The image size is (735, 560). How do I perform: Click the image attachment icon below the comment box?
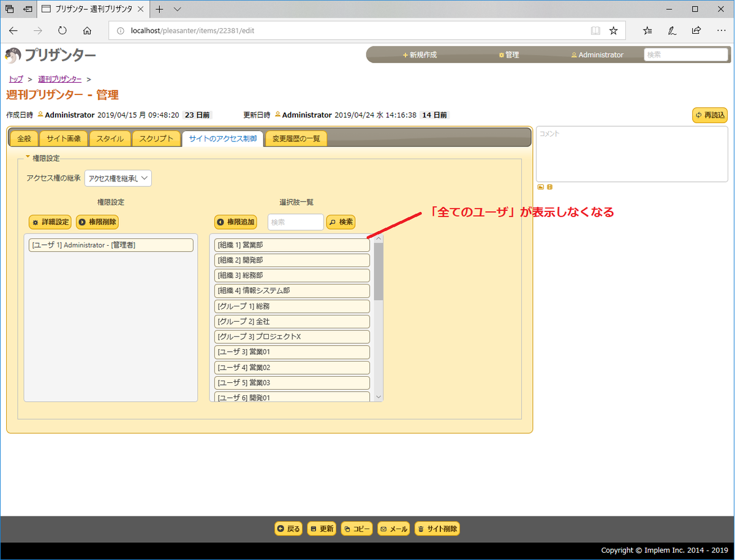540,187
